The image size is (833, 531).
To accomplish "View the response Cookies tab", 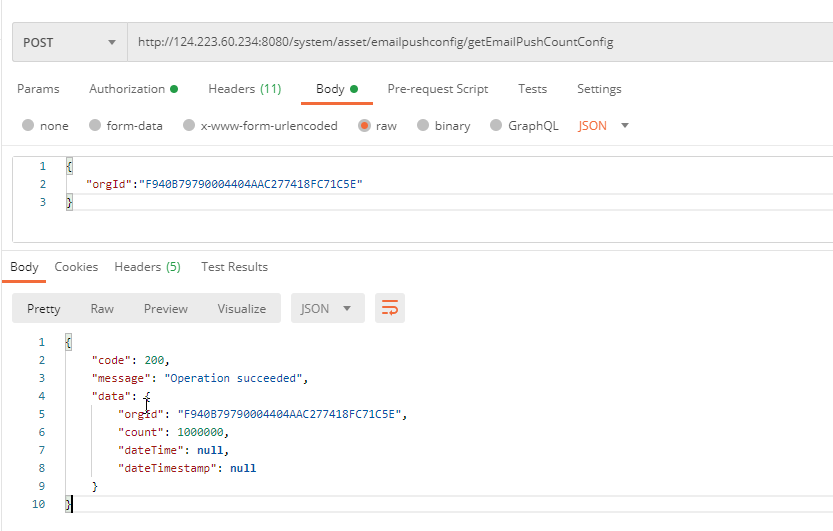I will tap(76, 267).
